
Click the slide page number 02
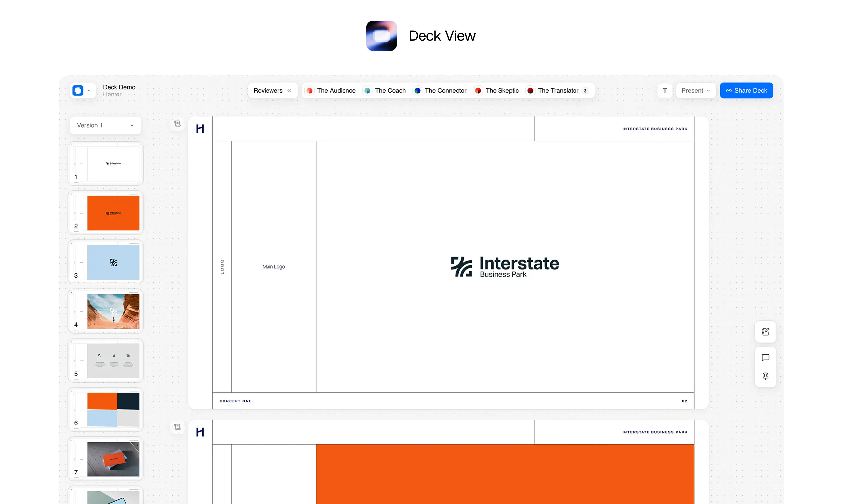pyautogui.click(x=685, y=401)
